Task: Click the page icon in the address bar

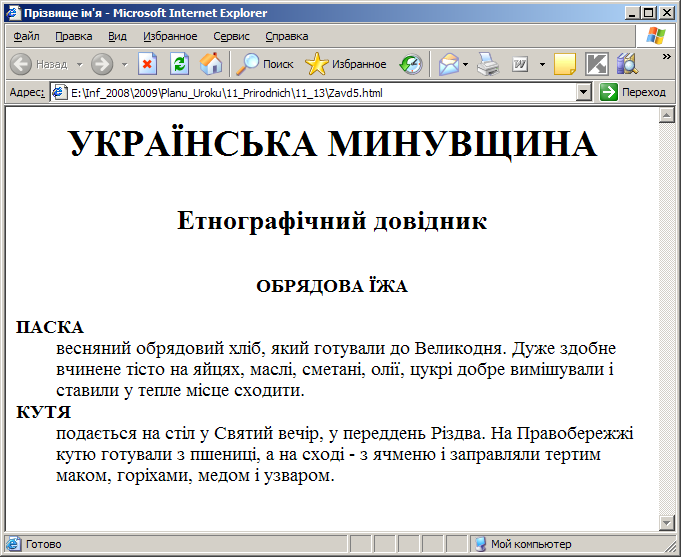Action: coord(60,93)
